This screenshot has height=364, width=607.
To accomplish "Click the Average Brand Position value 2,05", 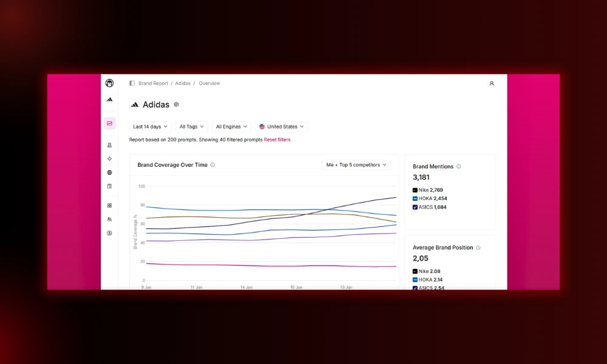I will click(x=421, y=258).
